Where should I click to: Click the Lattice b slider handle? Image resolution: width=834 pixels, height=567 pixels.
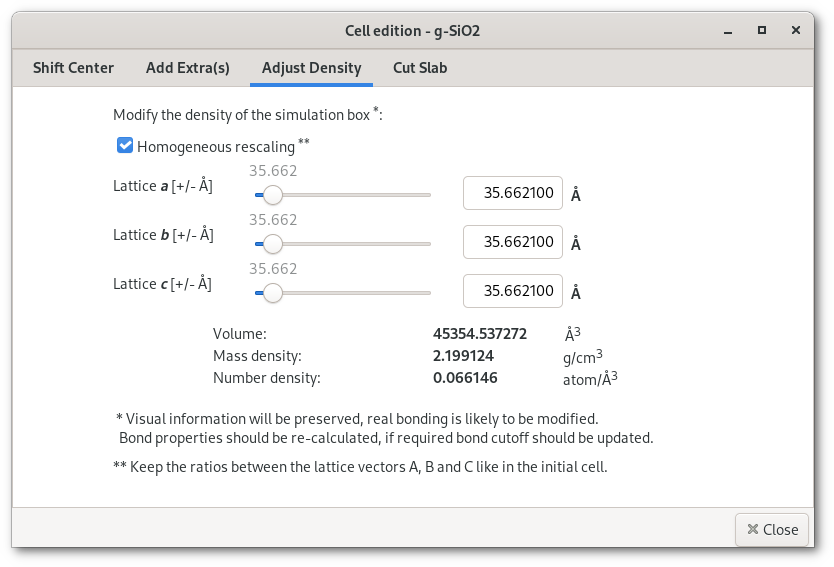pos(272,244)
